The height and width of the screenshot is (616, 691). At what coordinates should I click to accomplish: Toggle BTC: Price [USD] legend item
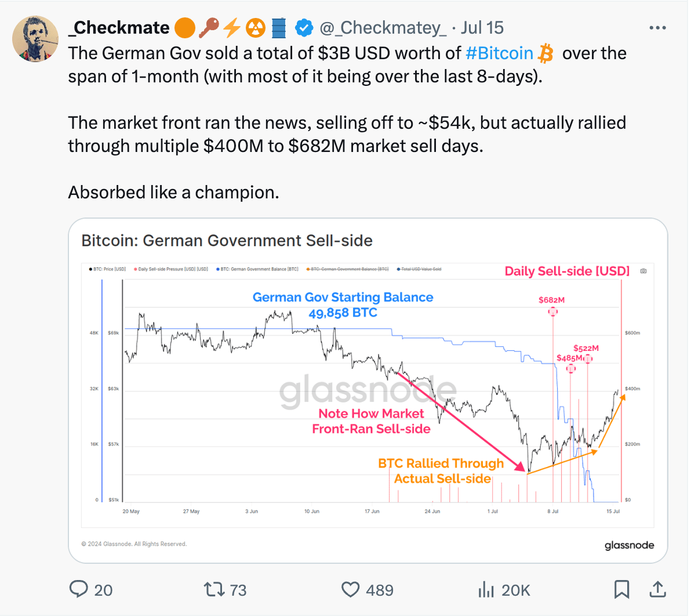(107, 269)
